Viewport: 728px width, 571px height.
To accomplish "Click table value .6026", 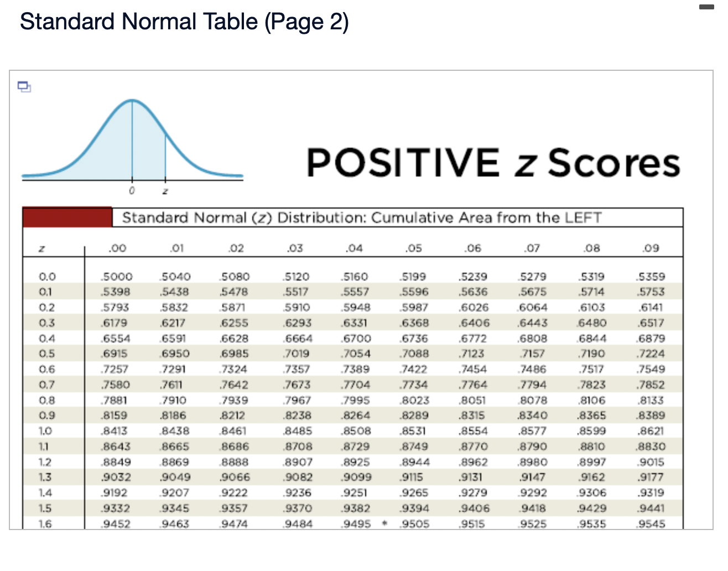I will click(474, 308).
